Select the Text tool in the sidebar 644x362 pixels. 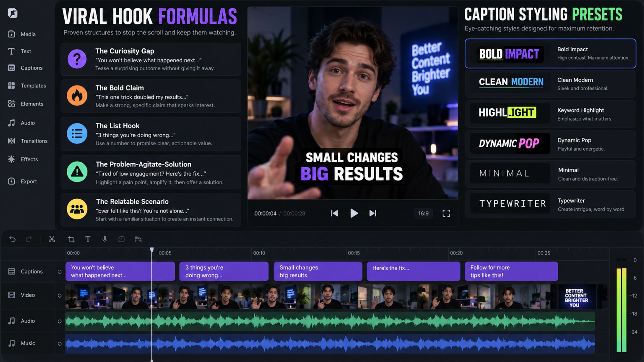pos(19,51)
